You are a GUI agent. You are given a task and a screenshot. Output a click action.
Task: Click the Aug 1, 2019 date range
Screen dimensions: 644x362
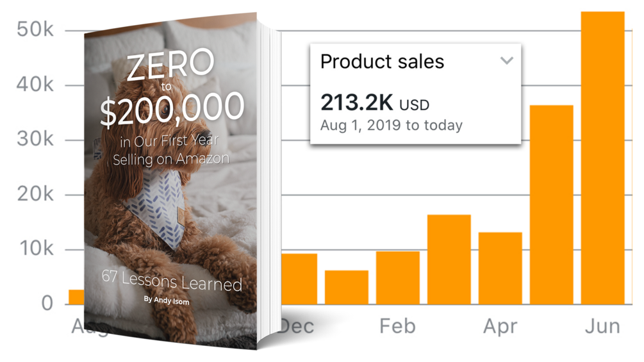[391, 125]
